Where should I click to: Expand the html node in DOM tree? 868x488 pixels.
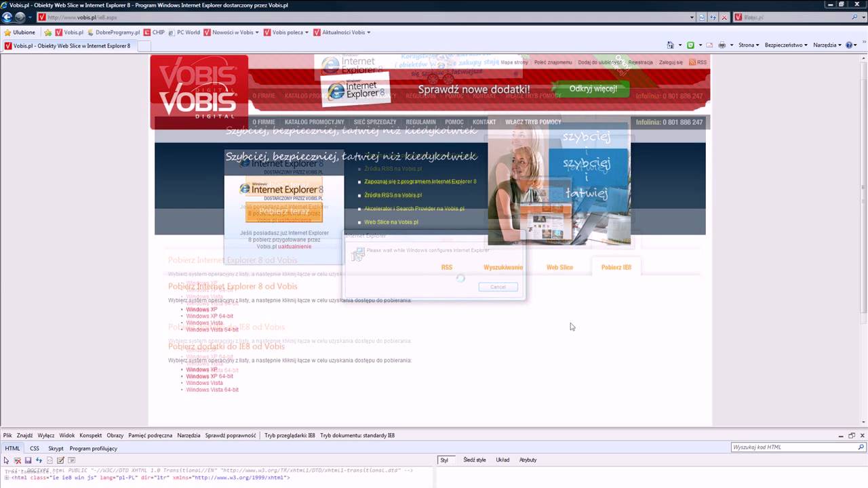coord(6,478)
